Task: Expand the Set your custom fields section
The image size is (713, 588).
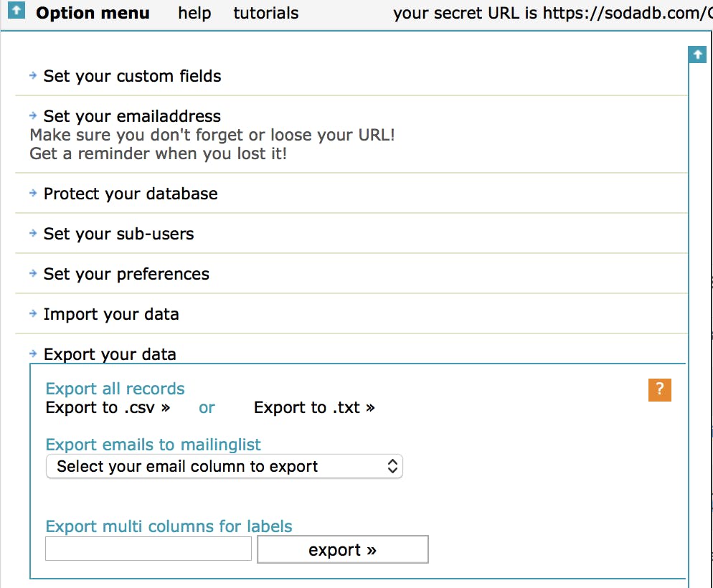Action: (x=132, y=76)
